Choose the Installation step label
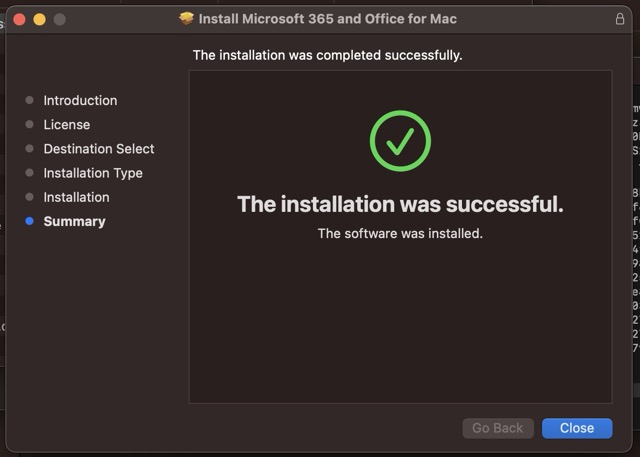Image resolution: width=640 pixels, height=457 pixels. pyautogui.click(x=76, y=197)
